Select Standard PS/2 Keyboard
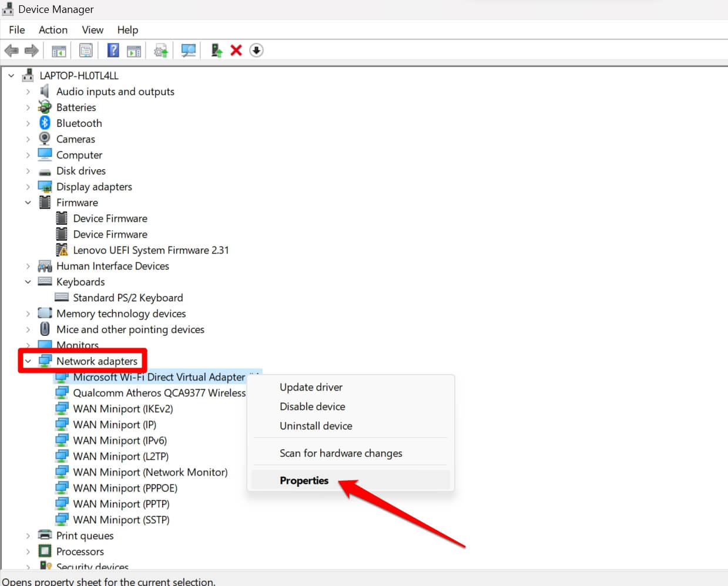Image resolution: width=728 pixels, height=586 pixels. [128, 298]
